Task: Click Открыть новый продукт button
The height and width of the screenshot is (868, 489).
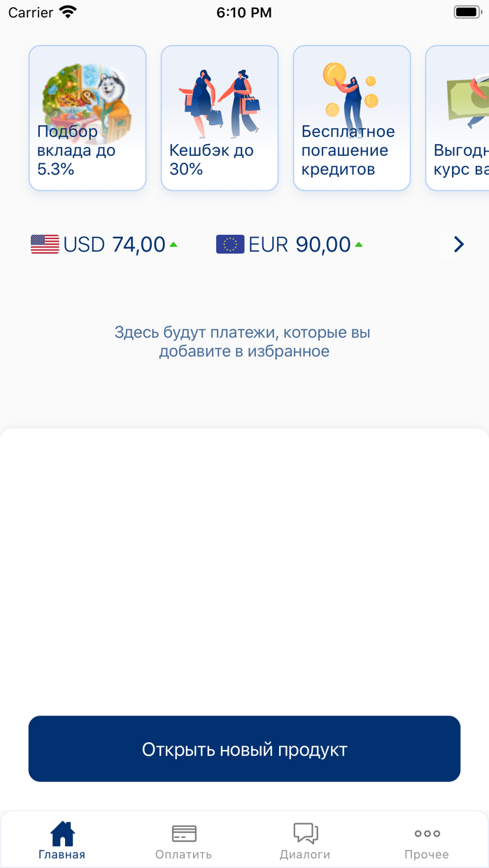Action: point(244,748)
